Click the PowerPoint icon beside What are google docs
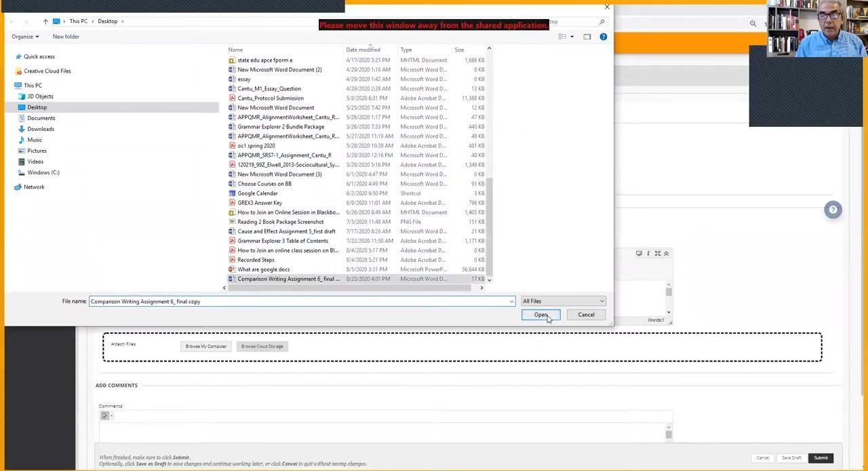Screen dimensions: 868x471 pyautogui.click(x=233, y=269)
